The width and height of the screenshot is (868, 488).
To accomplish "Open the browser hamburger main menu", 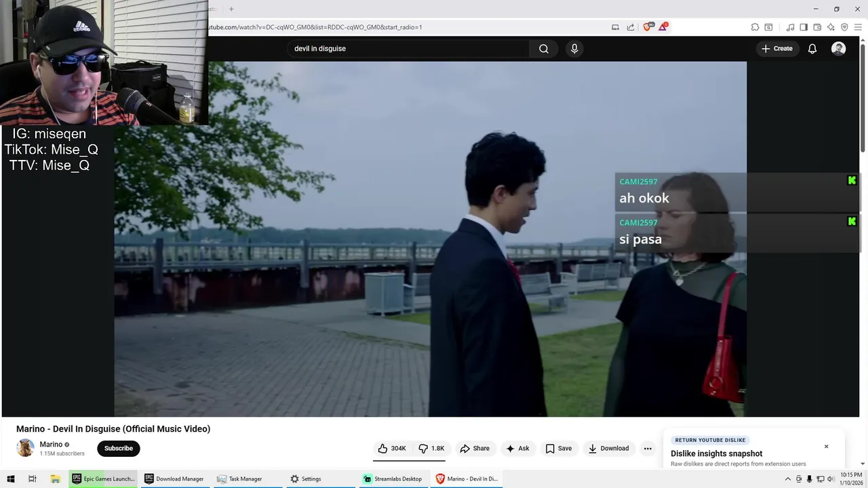I will pos(858,27).
